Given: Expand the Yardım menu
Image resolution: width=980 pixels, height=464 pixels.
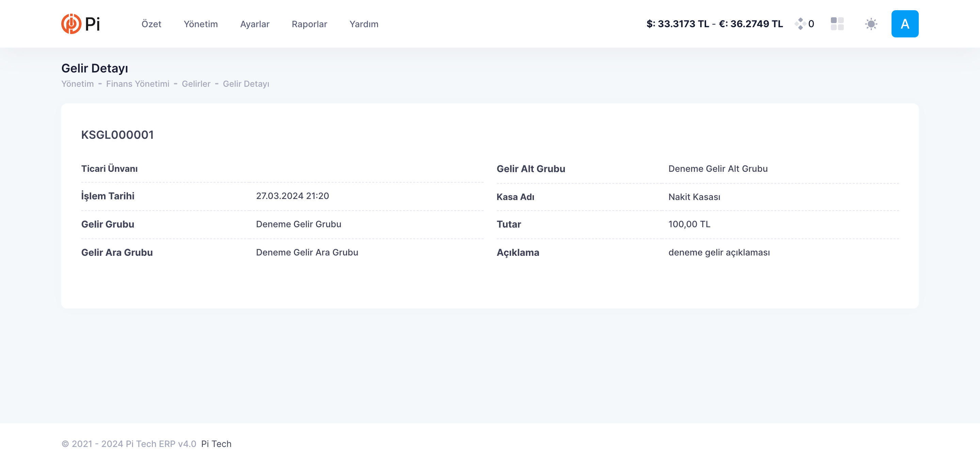Looking at the screenshot, I should pyautogui.click(x=364, y=24).
